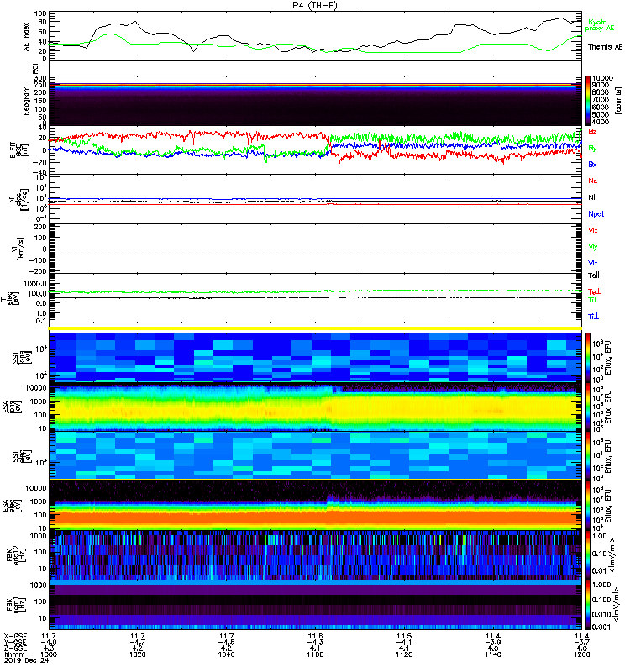This screenshot has height=672, width=630.
Task: Select the Themis AE legend label
Action: pyautogui.click(x=605, y=47)
